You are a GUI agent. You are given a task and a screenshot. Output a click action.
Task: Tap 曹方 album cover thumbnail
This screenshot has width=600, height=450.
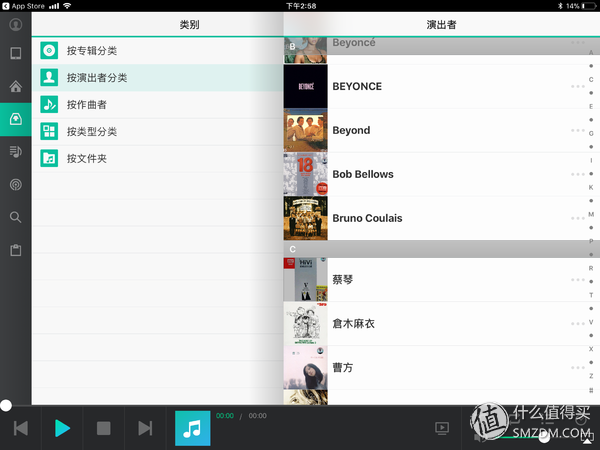[x=305, y=368]
